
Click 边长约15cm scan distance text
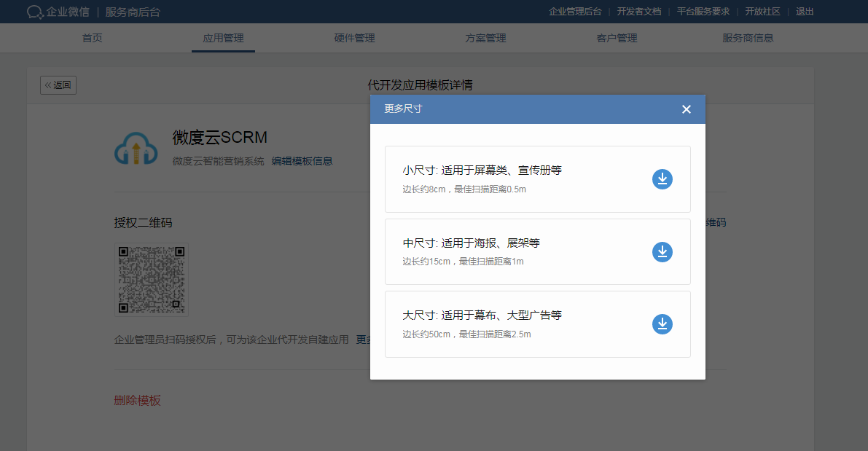[463, 261]
